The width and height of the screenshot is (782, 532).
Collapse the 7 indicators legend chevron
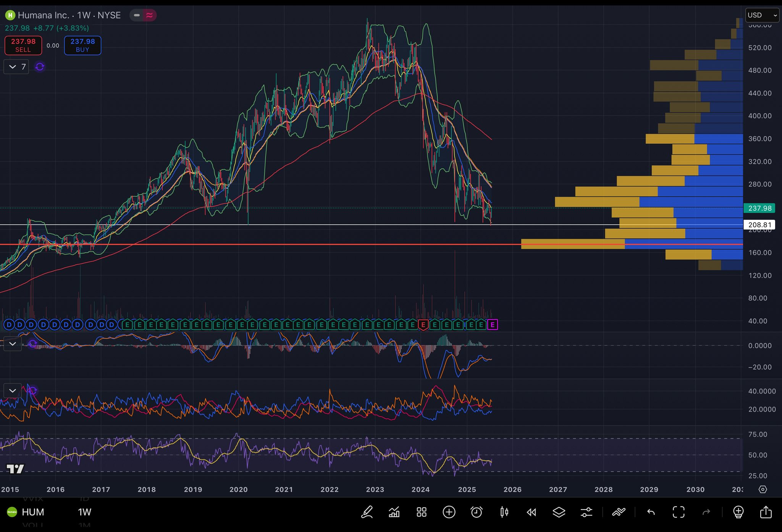coord(13,67)
